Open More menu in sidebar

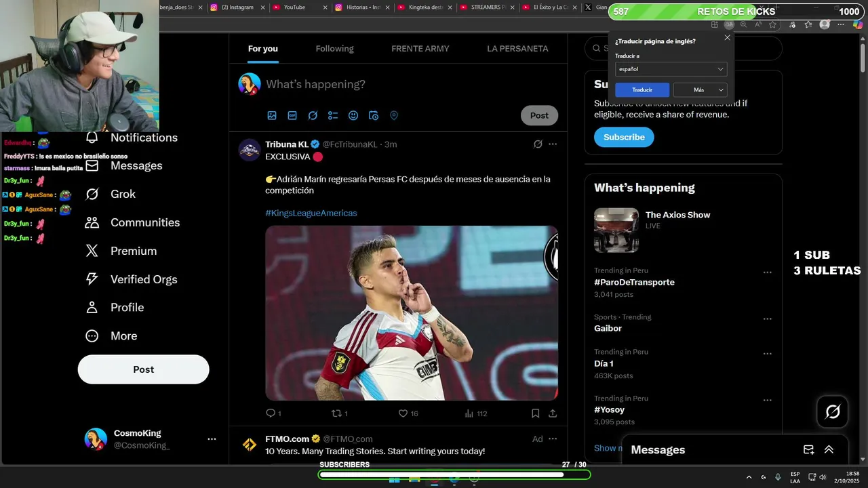pyautogui.click(x=111, y=335)
